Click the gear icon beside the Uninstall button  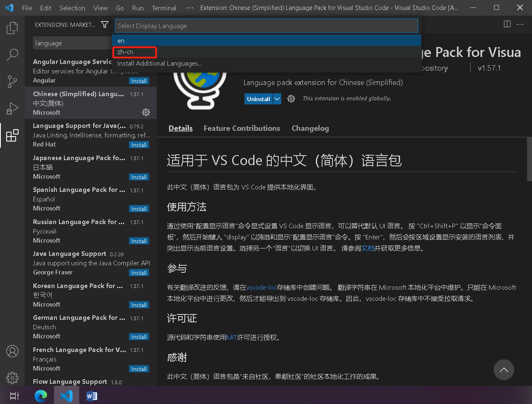click(291, 99)
